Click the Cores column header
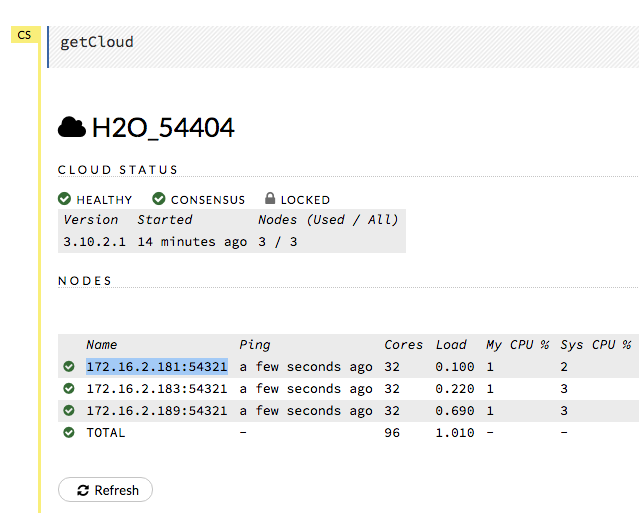 pyautogui.click(x=403, y=345)
